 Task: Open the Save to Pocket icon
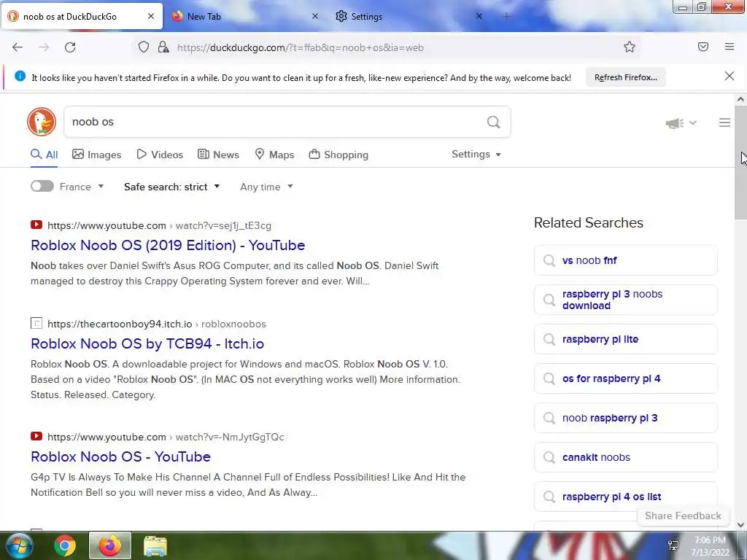click(x=703, y=47)
